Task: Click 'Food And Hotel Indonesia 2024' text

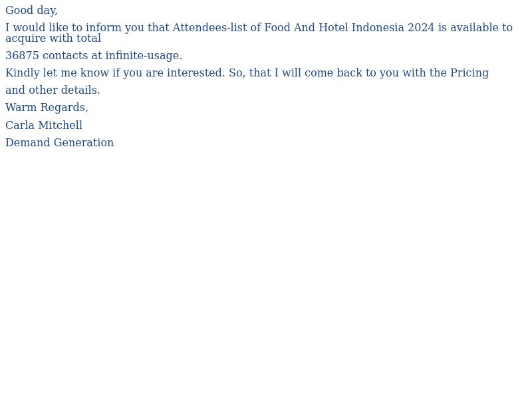Action: [349, 27]
